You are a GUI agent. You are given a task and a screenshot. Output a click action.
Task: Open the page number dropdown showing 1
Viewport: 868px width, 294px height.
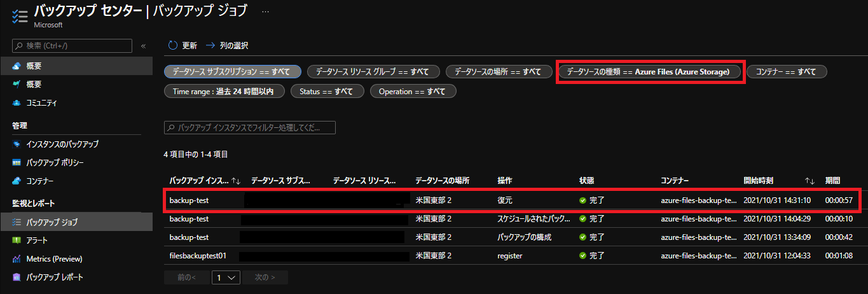[225, 277]
